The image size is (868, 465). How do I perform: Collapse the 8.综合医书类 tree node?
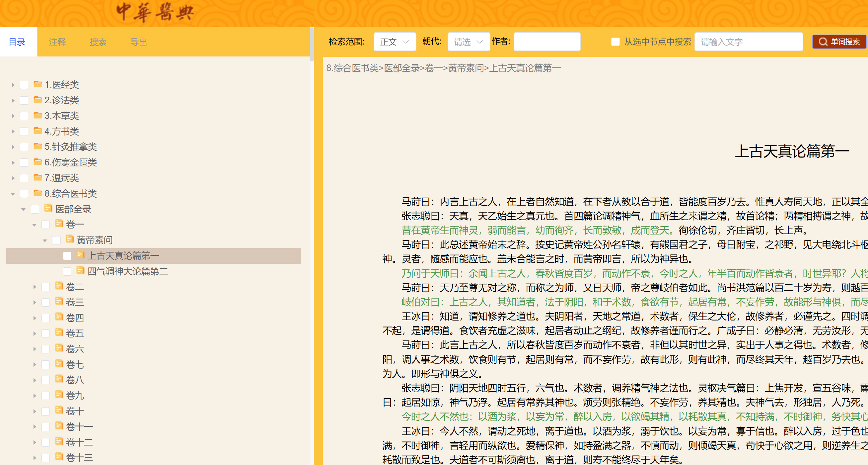[13, 194]
